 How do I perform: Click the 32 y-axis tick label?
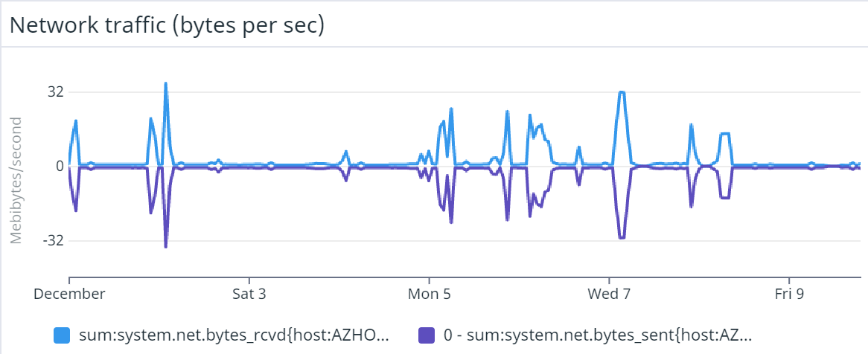(x=55, y=92)
